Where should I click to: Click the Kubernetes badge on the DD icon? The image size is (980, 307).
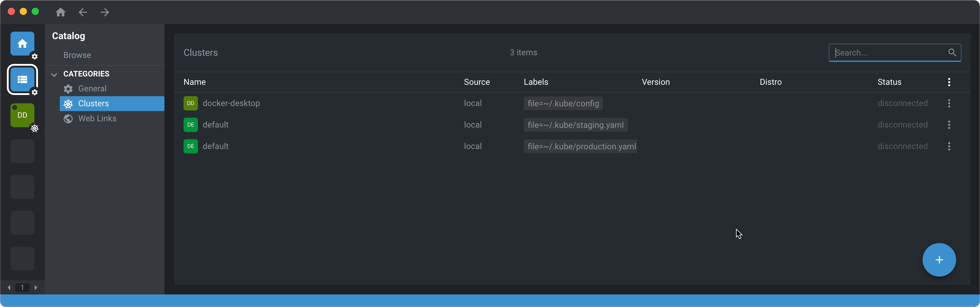35,128
